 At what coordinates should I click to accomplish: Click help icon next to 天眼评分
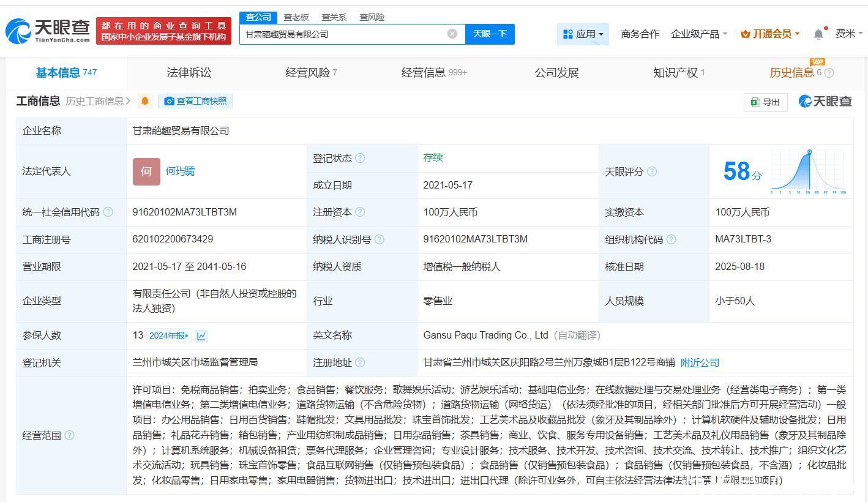point(652,171)
